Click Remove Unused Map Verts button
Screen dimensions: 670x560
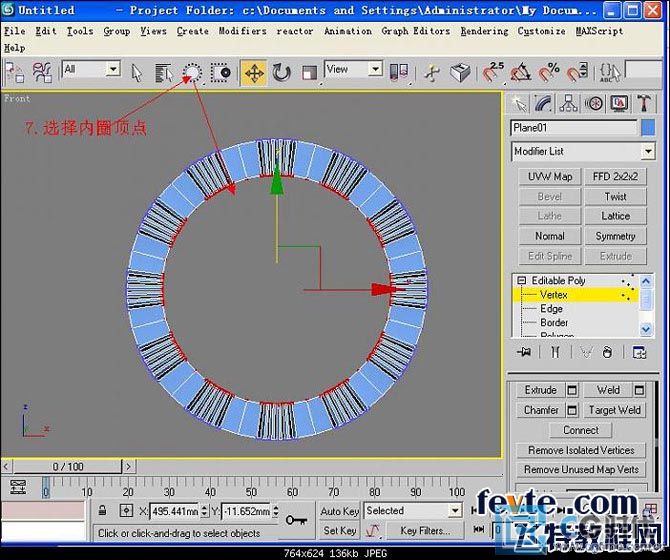tap(581, 469)
